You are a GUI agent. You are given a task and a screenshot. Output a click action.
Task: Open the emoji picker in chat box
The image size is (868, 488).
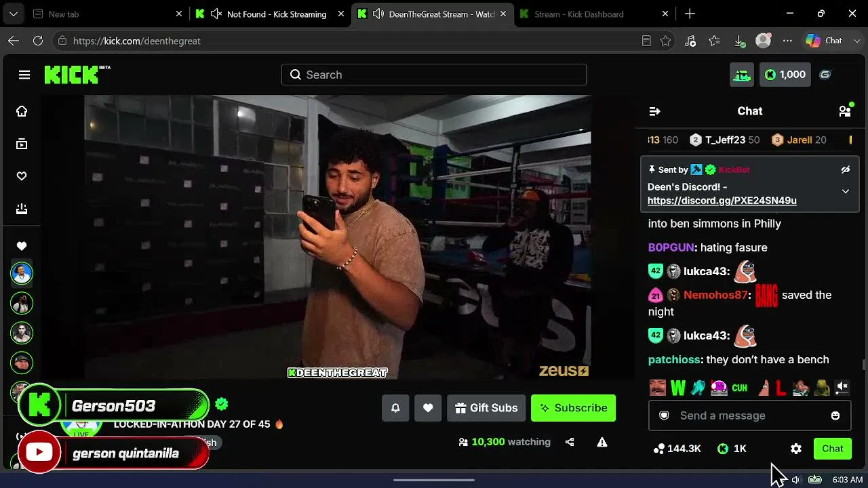(x=835, y=415)
